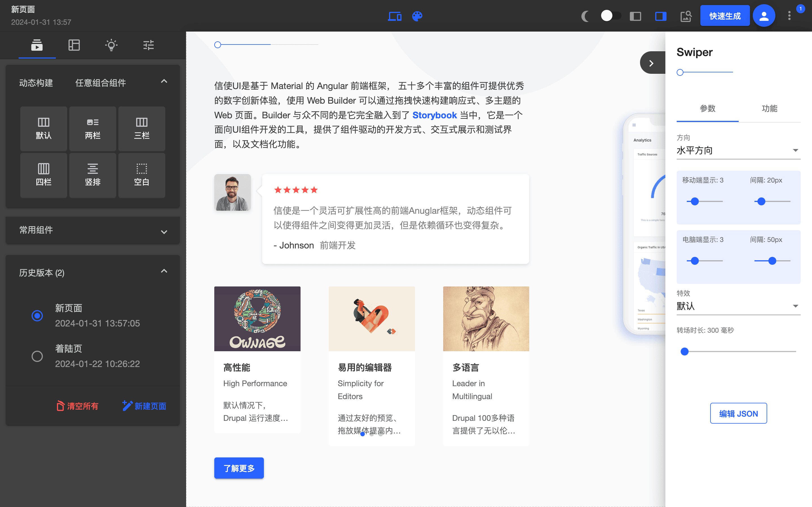Expand the 常用组件 section
The width and height of the screenshot is (812, 507).
[x=164, y=231]
